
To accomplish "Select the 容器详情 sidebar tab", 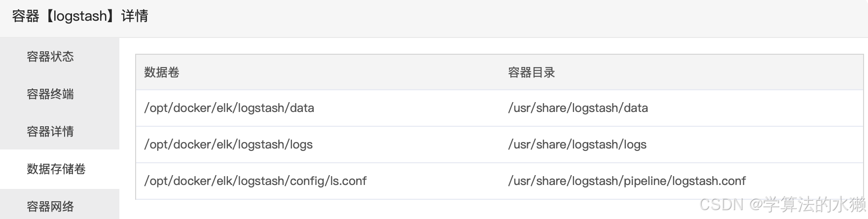I will coord(50,132).
